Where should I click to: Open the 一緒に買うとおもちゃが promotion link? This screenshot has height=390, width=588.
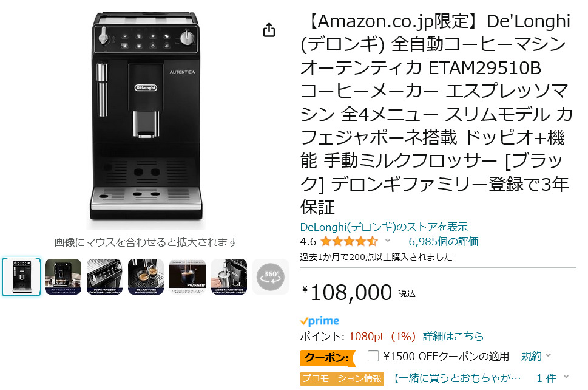point(456,378)
